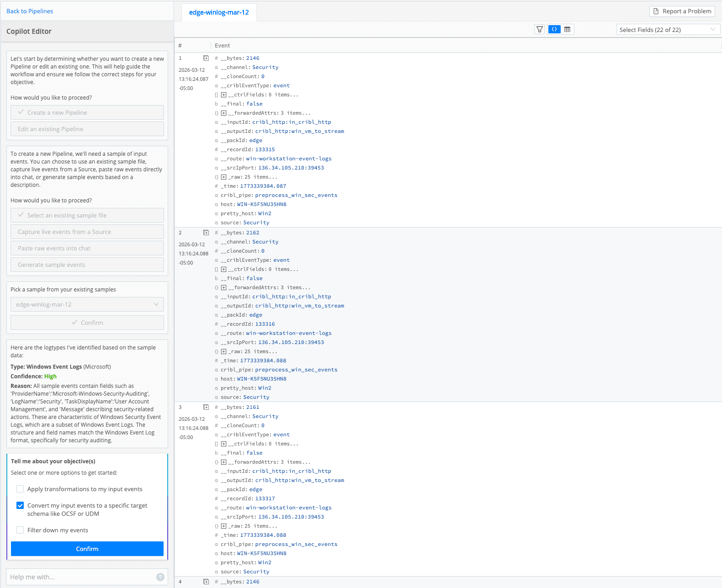The image size is (722, 588).
Task: Switch to JSON event view icon
Action: pos(554,29)
